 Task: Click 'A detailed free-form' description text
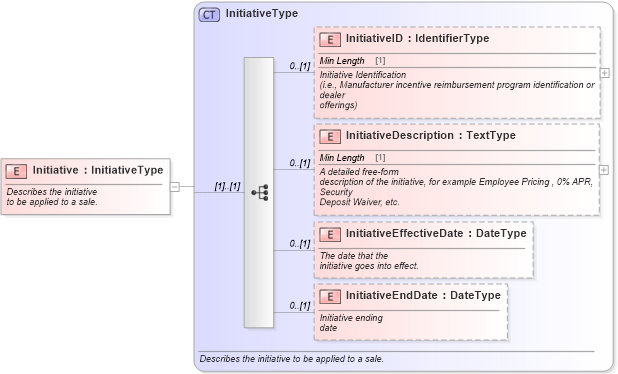point(359,172)
